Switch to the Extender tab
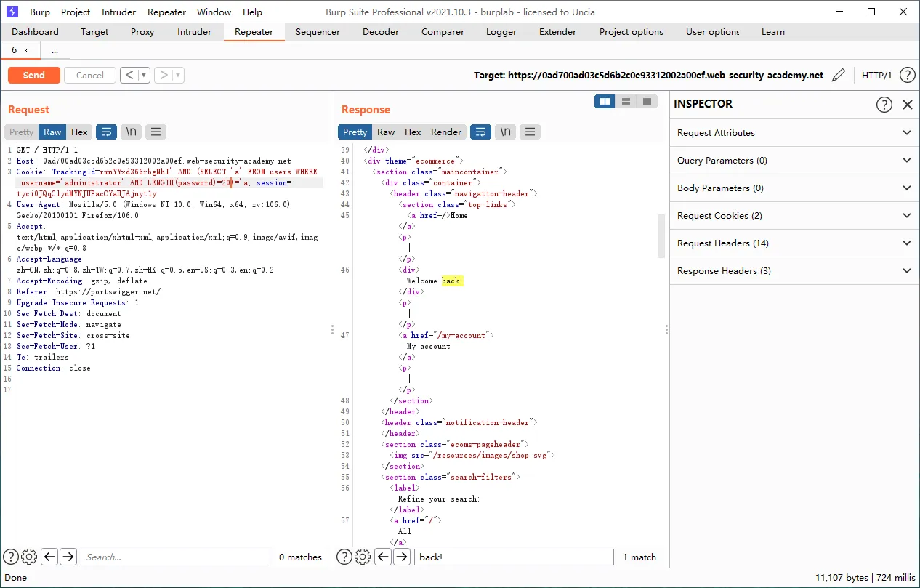Screen dimensions: 920x588 557,31
